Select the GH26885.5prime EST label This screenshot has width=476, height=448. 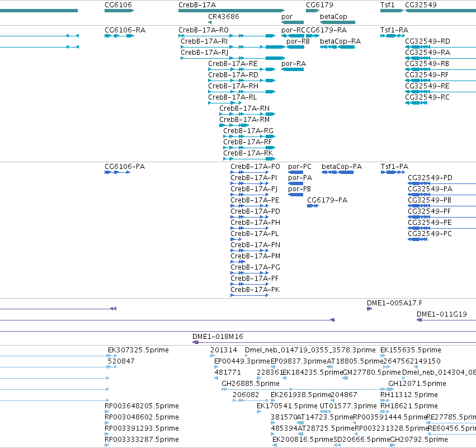point(251,384)
